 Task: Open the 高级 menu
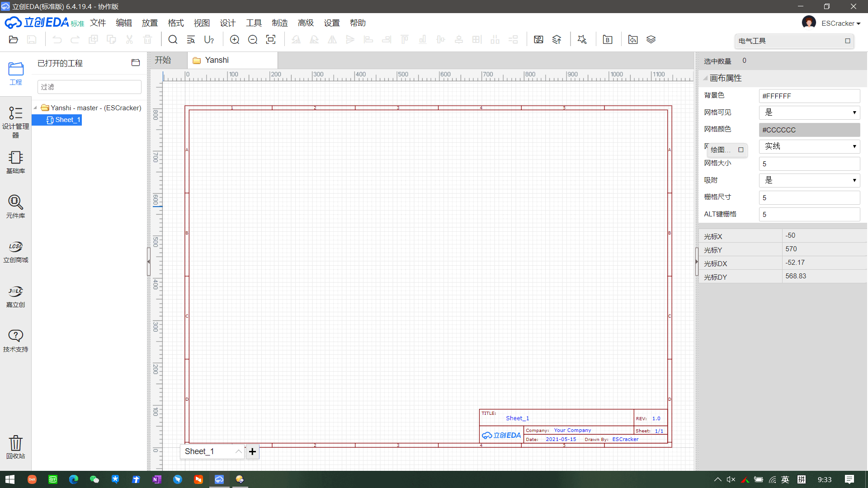[x=306, y=23]
